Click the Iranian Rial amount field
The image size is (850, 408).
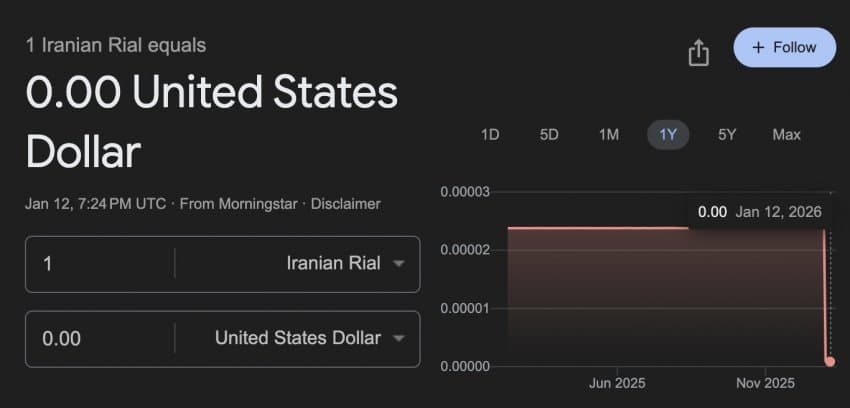point(100,264)
